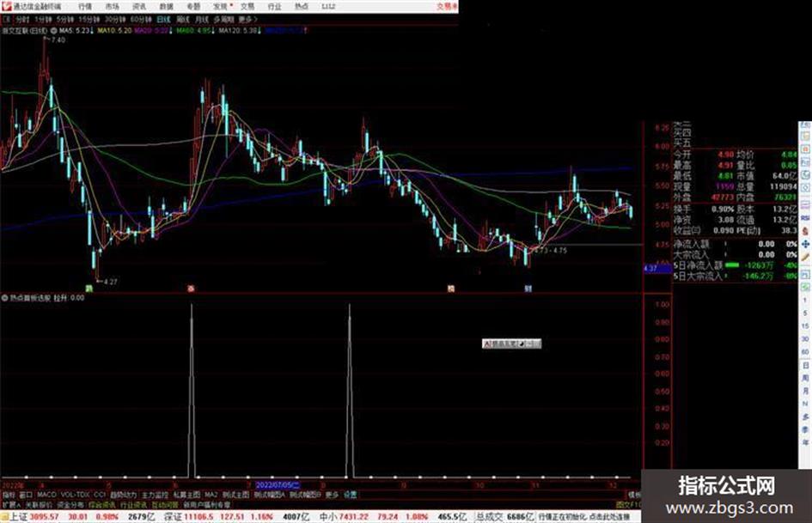The height and width of the screenshot is (523, 812).
Task: Select the 日线 daily period tab
Action: click(x=163, y=19)
